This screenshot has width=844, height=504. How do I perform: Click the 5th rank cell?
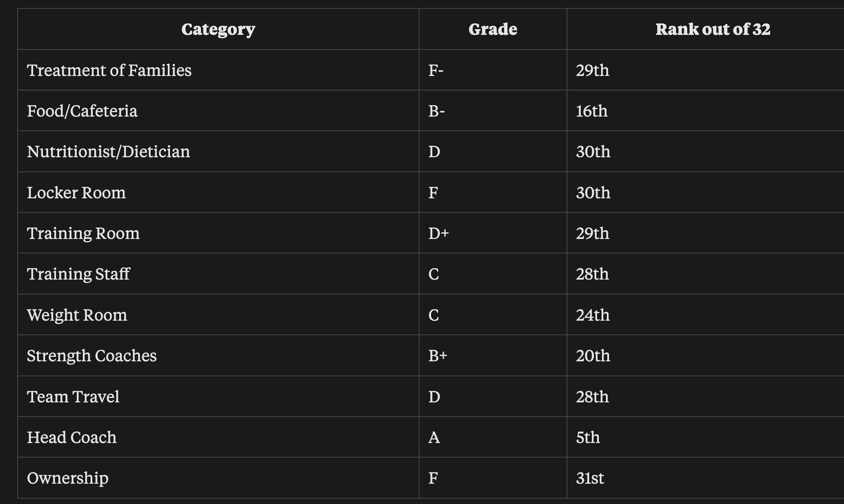point(588,437)
